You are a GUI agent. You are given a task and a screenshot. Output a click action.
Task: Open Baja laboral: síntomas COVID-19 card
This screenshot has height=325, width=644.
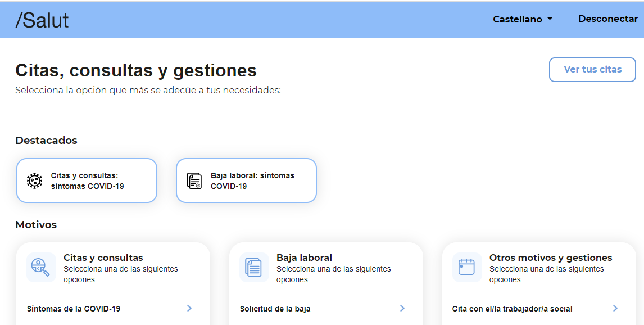point(247,180)
